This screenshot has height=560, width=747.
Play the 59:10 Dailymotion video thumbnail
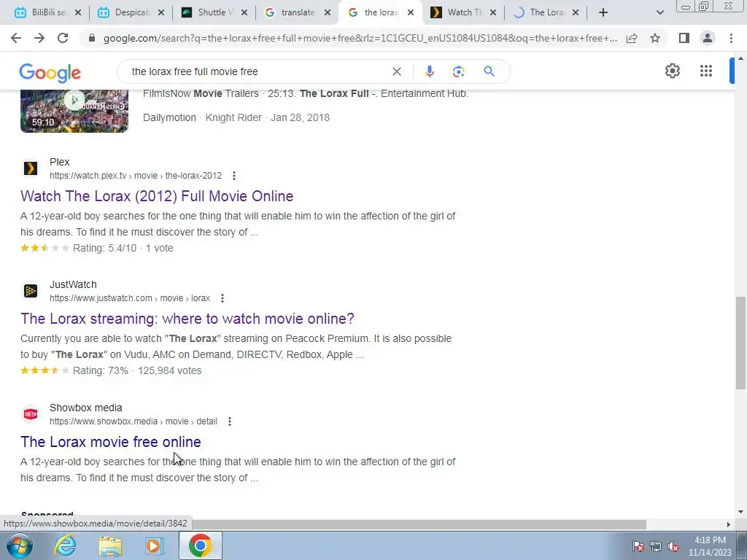[x=74, y=111]
